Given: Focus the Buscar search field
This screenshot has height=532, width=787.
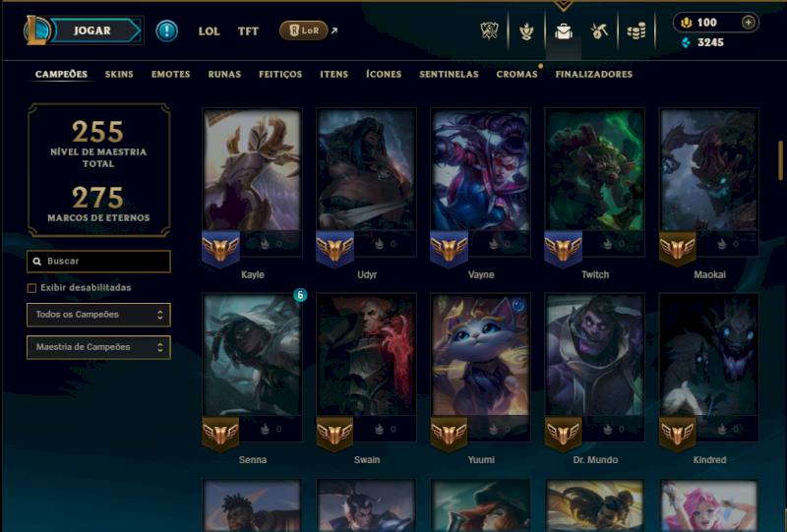Looking at the screenshot, I should coord(98,262).
